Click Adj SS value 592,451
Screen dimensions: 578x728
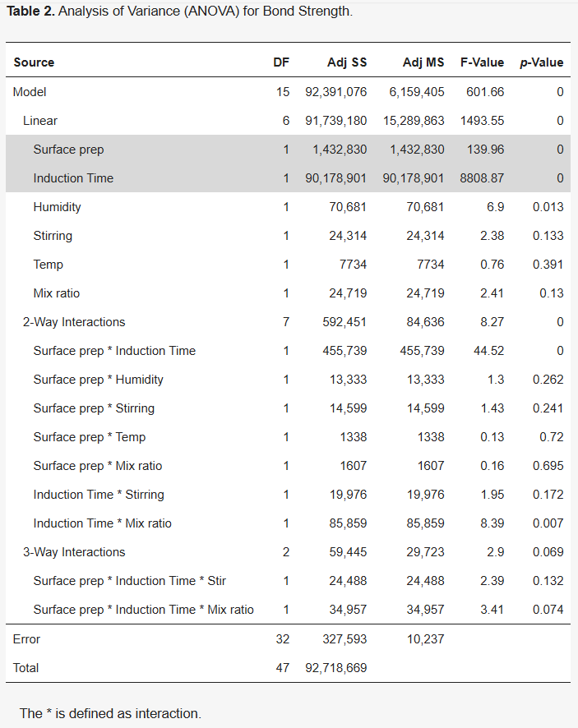[x=344, y=322]
